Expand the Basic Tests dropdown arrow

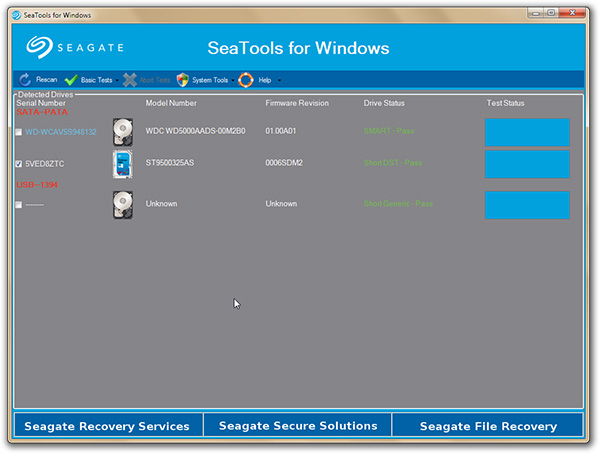(117, 81)
